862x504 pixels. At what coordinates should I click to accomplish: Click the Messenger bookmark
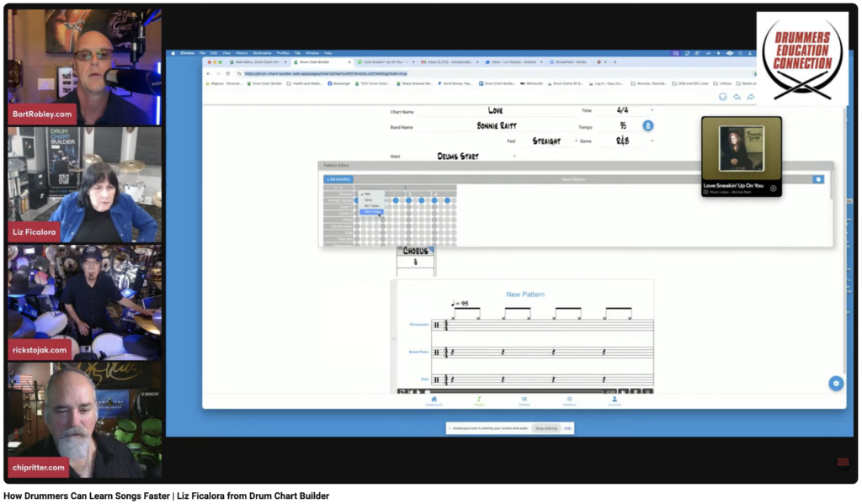[x=339, y=83]
